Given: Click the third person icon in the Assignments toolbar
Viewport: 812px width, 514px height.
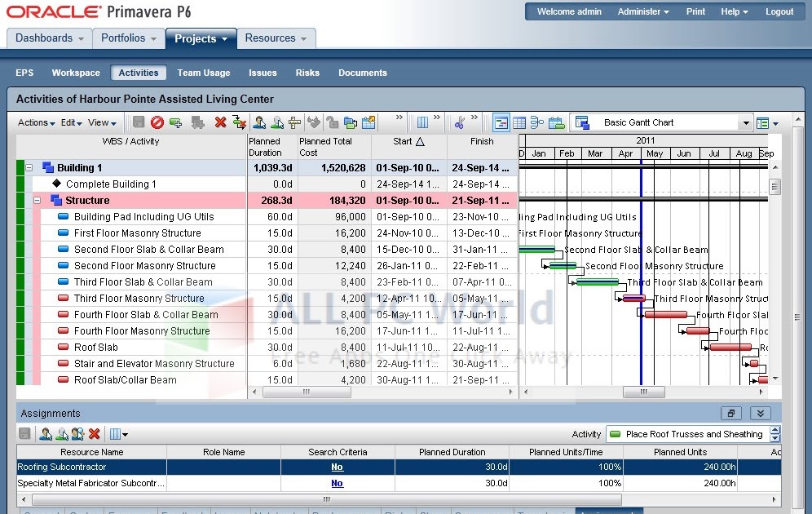Looking at the screenshot, I should click(78, 434).
